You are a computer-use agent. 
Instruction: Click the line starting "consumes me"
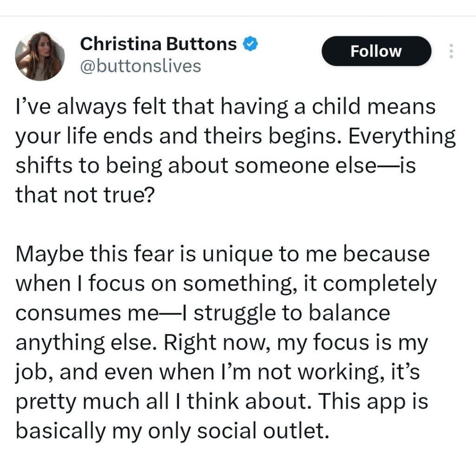202,314
